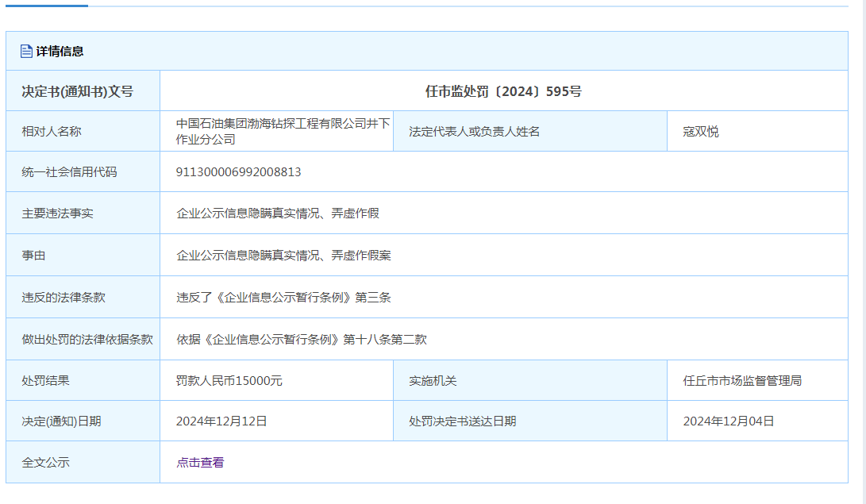Image resolution: width=866 pixels, height=504 pixels.
Task: Click the date 2024年12月12日
Action: click(x=221, y=421)
